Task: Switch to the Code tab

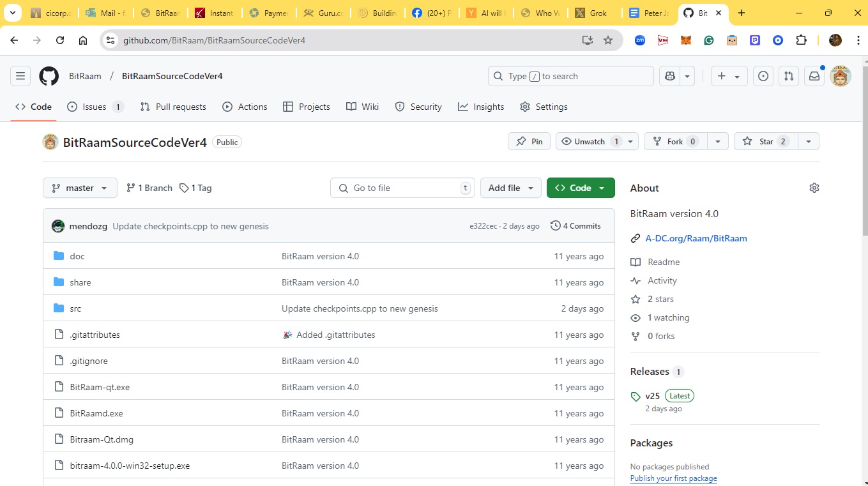Action: click(34, 107)
